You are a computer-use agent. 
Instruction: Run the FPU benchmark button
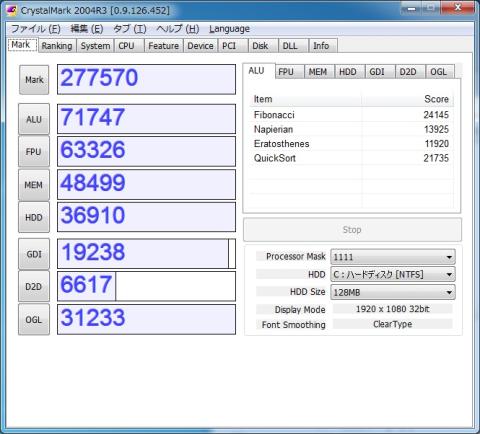point(34,151)
